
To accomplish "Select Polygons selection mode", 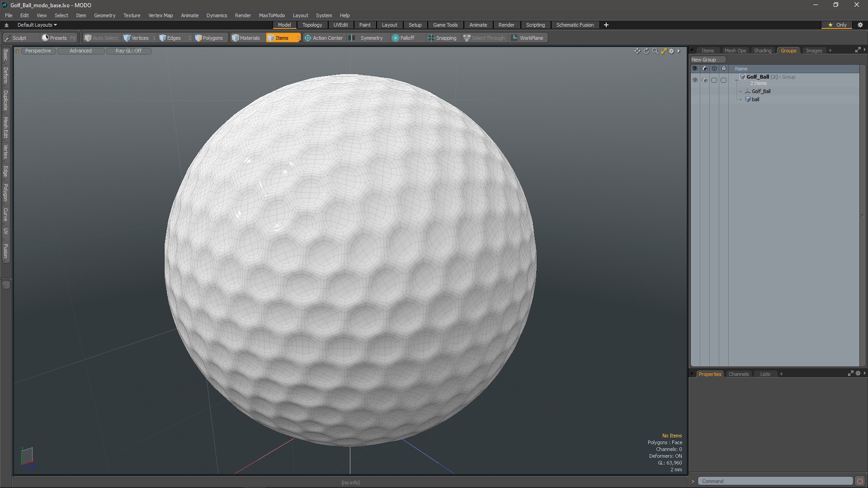I will [x=209, y=38].
